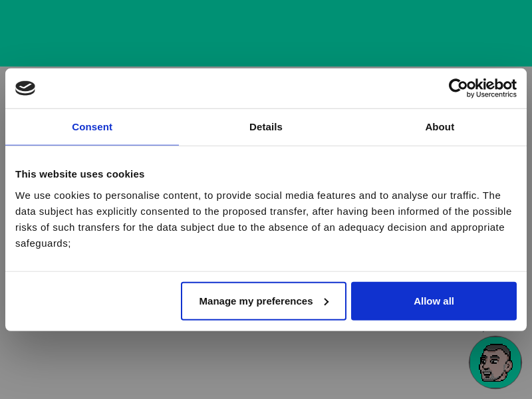This screenshot has width=532, height=399.
Task: Accept cookies with Allow all
Action: pos(434,301)
